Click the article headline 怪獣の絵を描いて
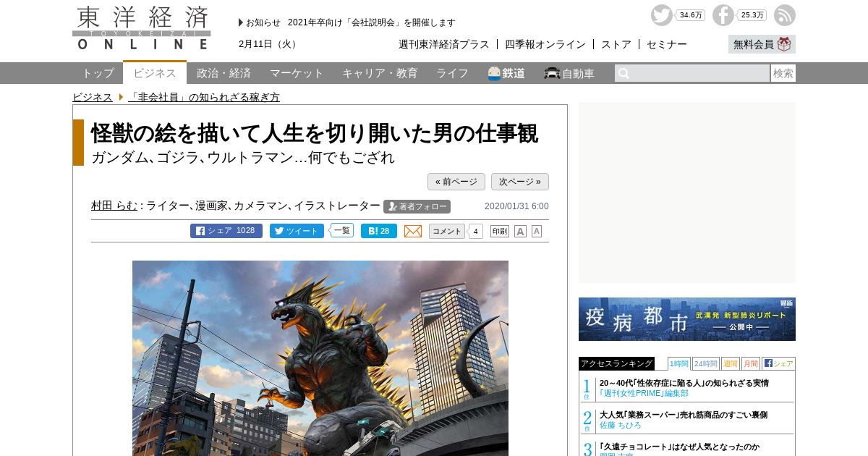This screenshot has height=456, width=868. coord(315,133)
